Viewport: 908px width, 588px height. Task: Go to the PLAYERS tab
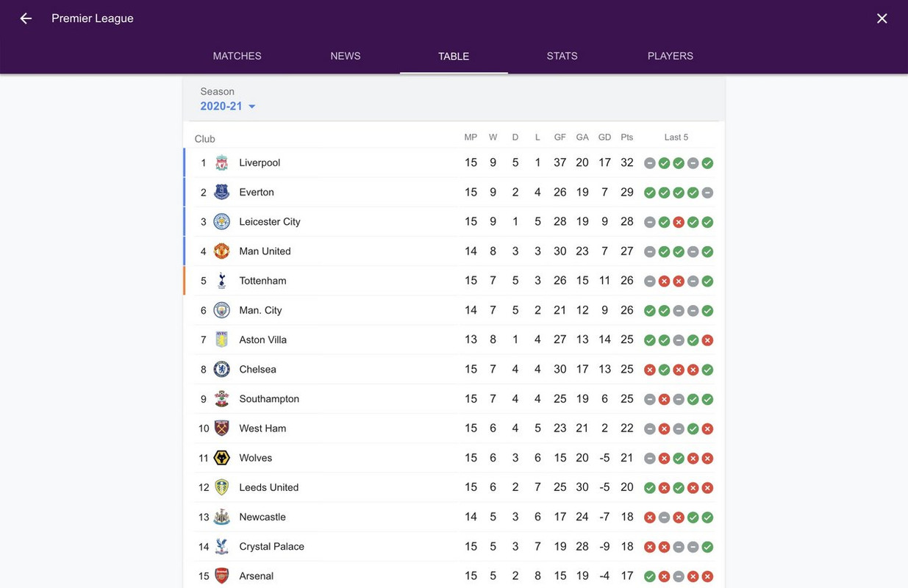[x=670, y=56]
